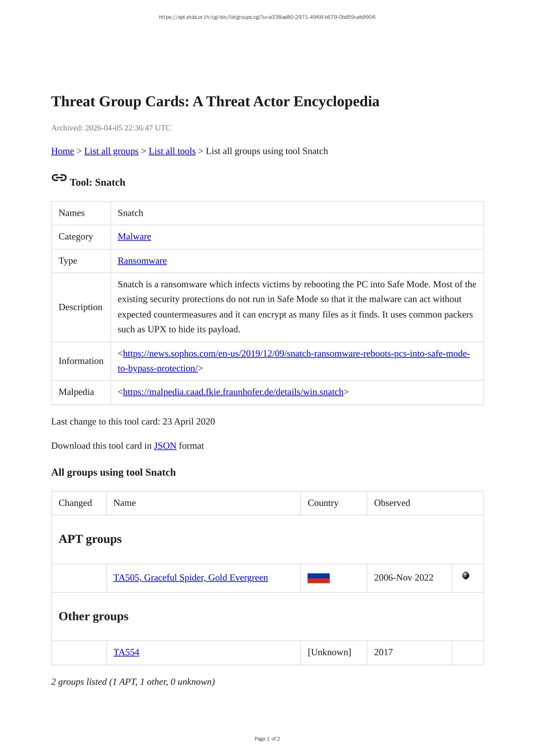Click the dark sphere status icon

[466, 576]
